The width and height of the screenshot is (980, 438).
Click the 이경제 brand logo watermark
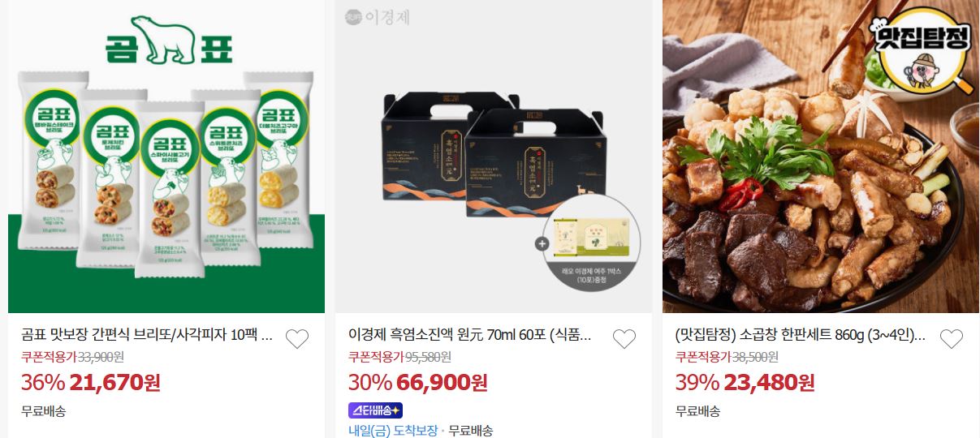coord(377,16)
